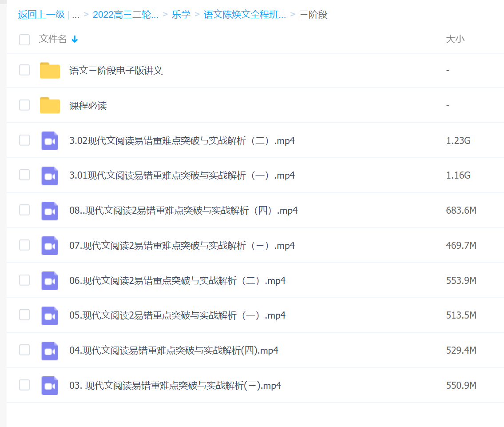Viewport: 504px width, 427px height.
Task: Click the video icon of the 07 video file
Action: (49, 245)
